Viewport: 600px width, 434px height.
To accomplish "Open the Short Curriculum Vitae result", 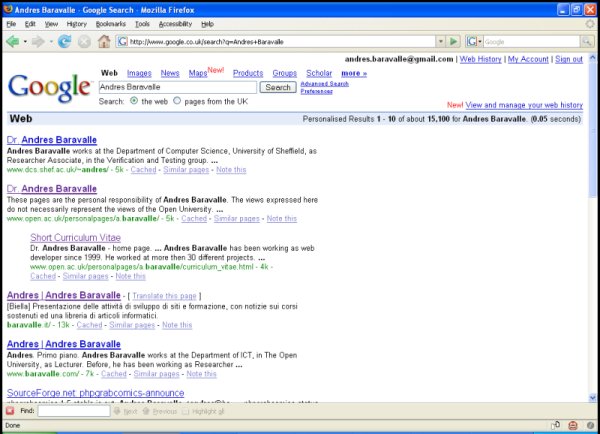I will [x=75, y=238].
